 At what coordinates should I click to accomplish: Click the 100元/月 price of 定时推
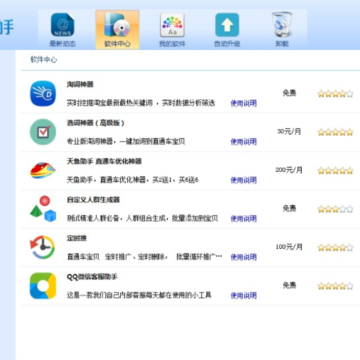tap(289, 247)
